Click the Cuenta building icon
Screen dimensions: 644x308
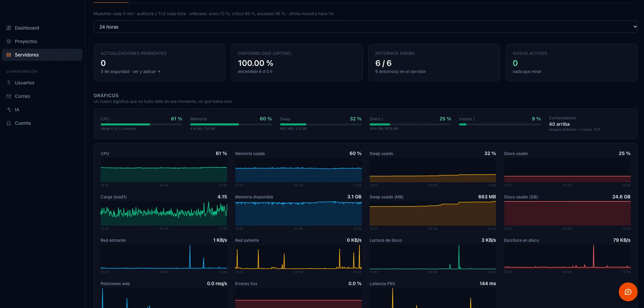(x=9, y=123)
